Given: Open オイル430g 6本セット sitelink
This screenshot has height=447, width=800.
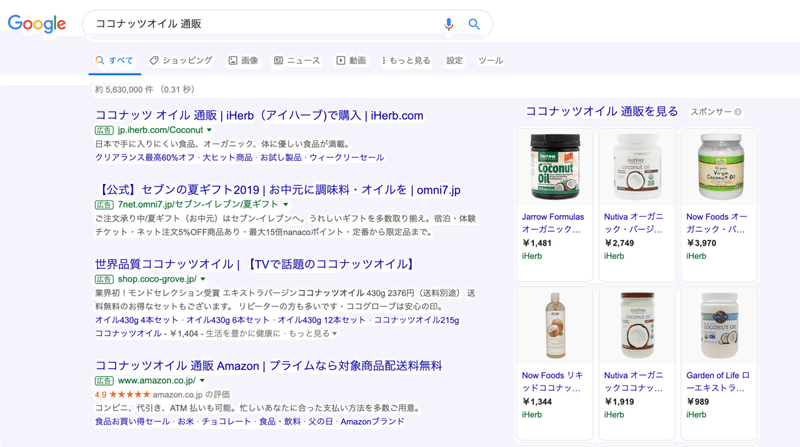Looking at the screenshot, I should point(228,320).
